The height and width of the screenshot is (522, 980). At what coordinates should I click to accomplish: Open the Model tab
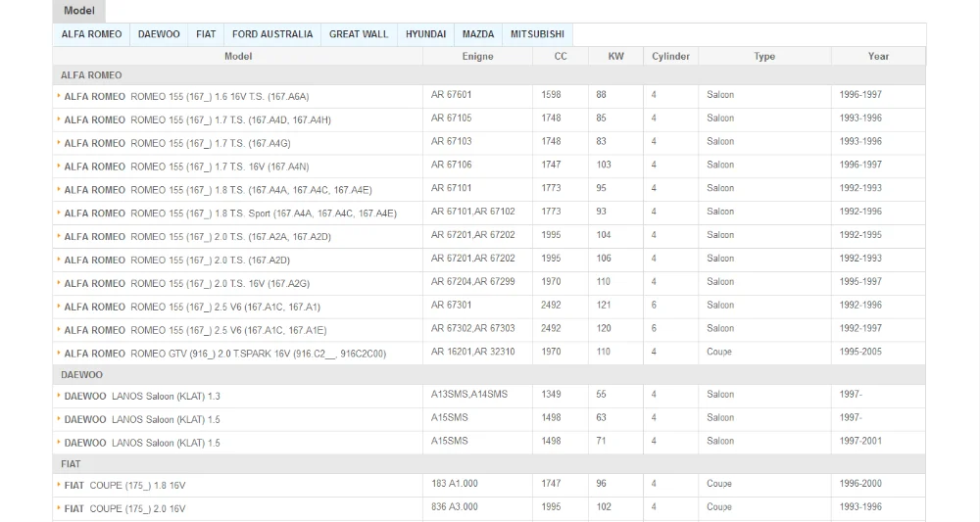[78, 11]
